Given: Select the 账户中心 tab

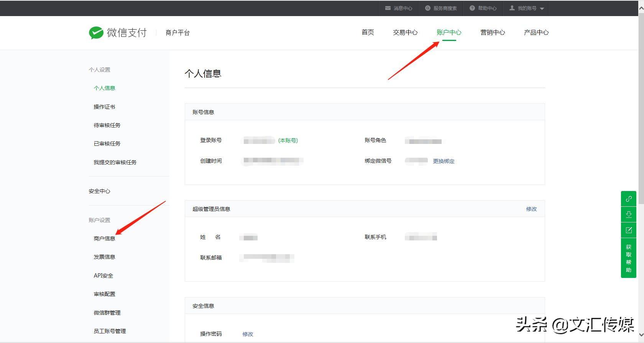Looking at the screenshot, I should pos(449,33).
